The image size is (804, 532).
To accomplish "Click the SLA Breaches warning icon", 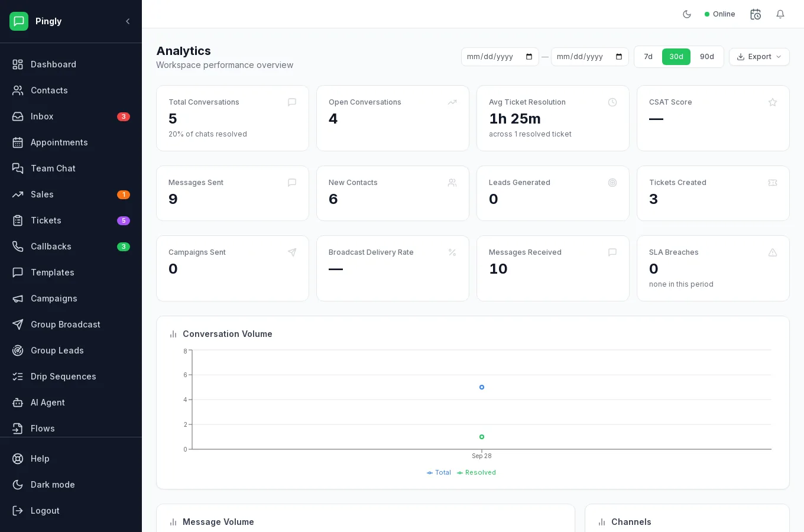I will [773, 252].
